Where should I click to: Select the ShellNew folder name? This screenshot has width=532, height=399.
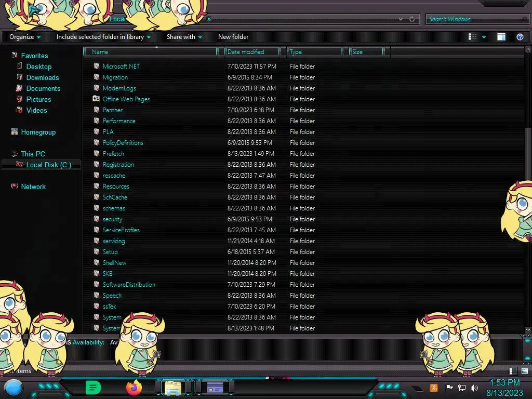(114, 262)
